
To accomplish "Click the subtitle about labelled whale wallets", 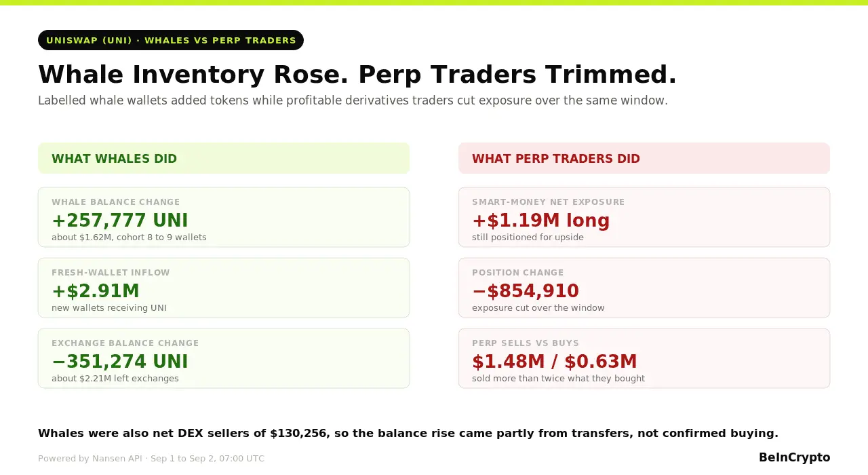I will [353, 100].
